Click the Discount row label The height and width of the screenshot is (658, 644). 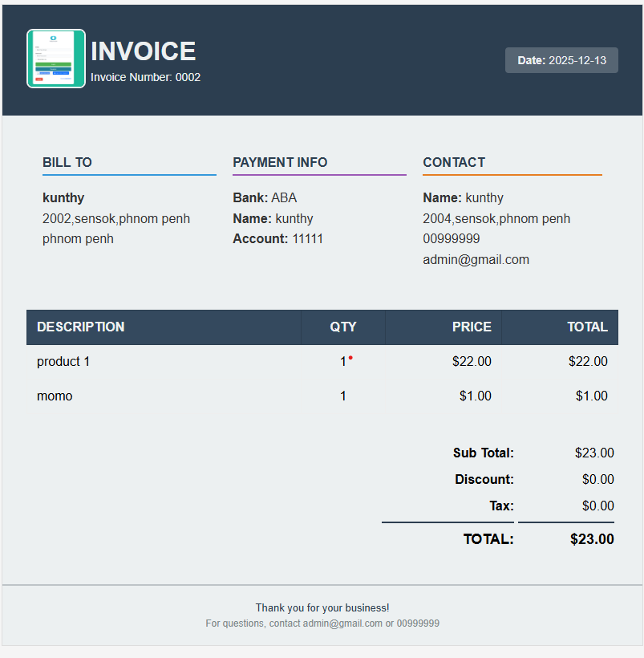484,479
